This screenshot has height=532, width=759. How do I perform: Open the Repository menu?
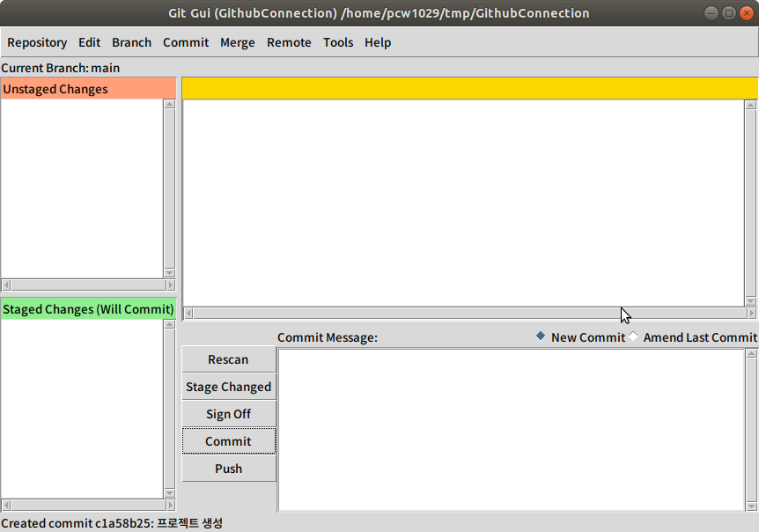[x=37, y=42]
